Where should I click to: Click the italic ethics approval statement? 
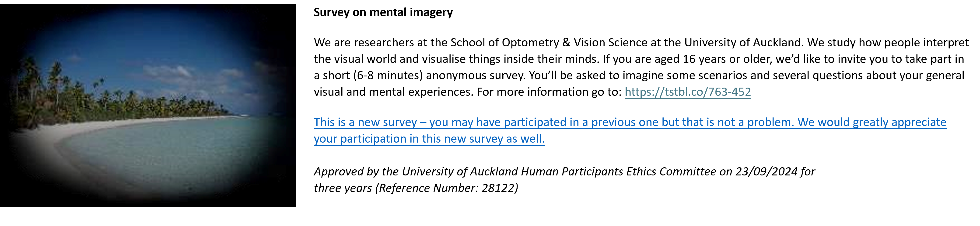(563, 172)
